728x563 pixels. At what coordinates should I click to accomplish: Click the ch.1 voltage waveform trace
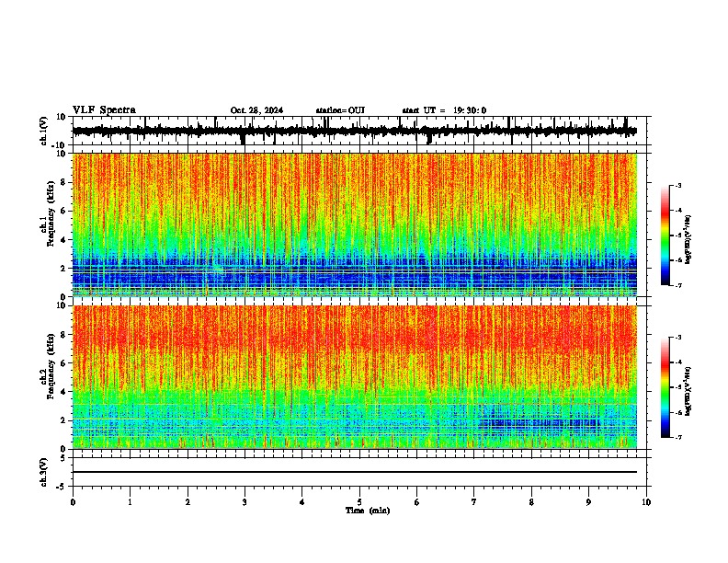point(355,131)
